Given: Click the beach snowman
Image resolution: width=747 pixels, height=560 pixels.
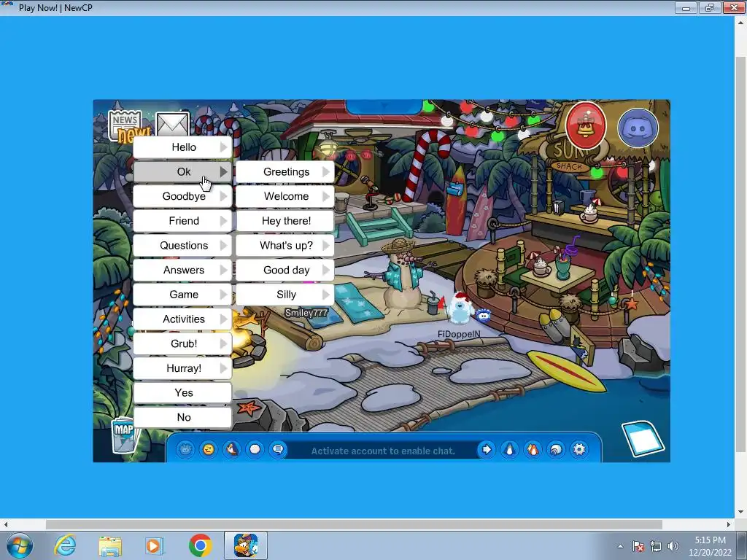Looking at the screenshot, I should [402, 274].
